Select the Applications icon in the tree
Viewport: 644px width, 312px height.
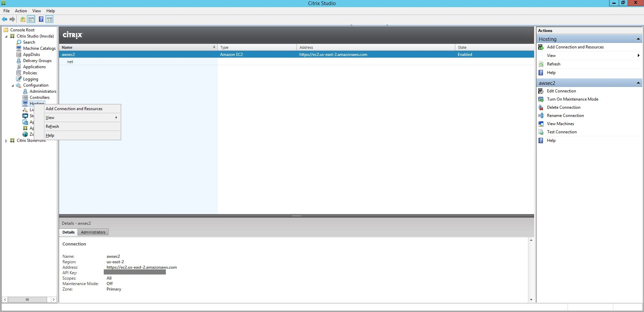coord(19,67)
